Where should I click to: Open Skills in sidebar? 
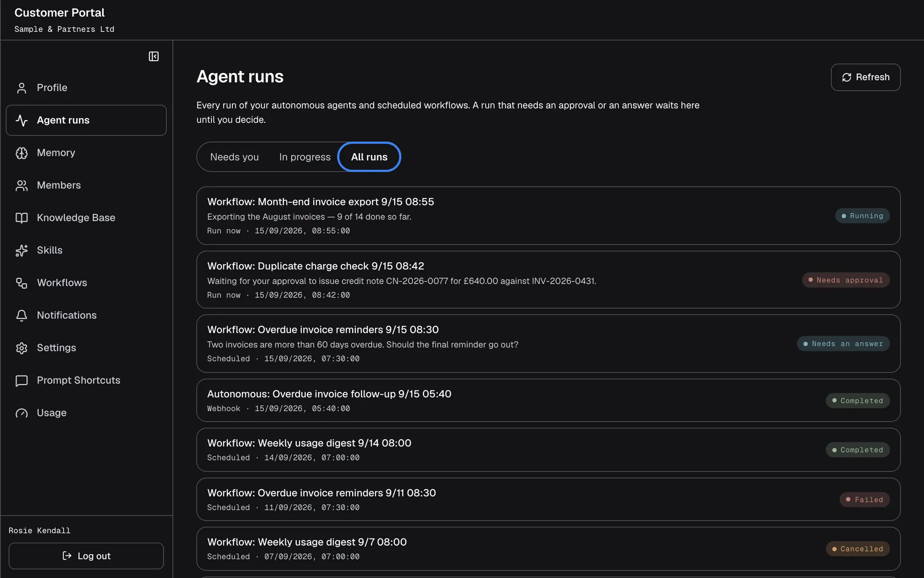pyautogui.click(x=86, y=250)
